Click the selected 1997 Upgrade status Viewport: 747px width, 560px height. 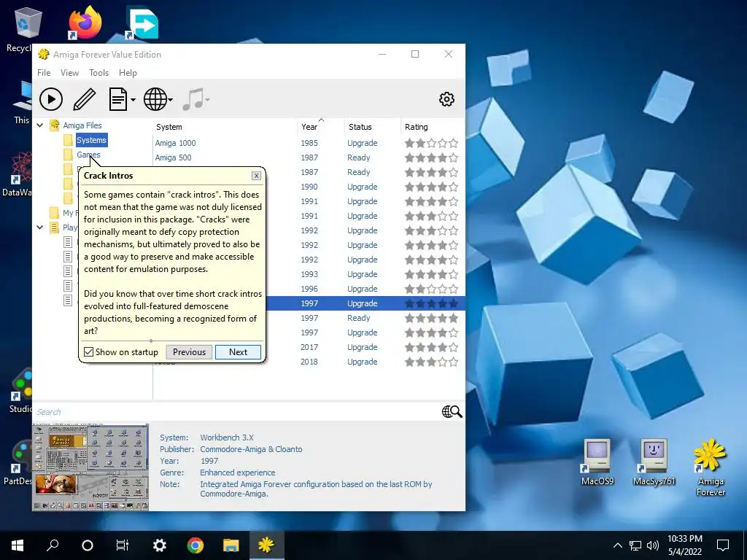362,303
